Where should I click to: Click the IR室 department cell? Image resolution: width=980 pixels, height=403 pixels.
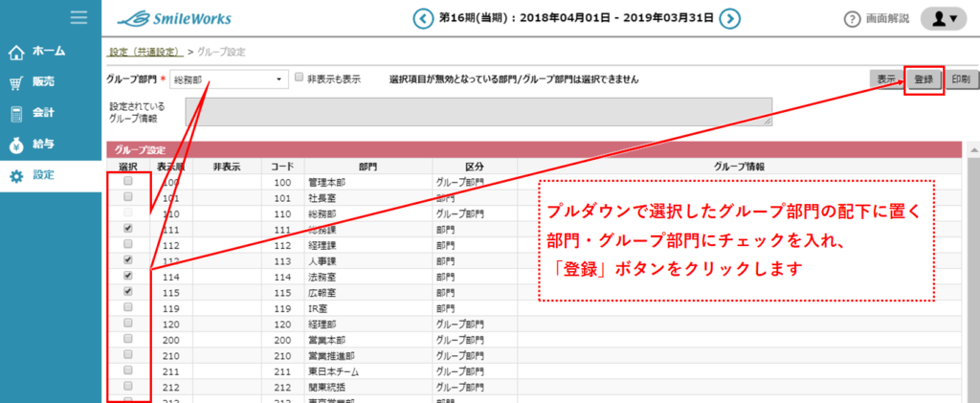(x=368, y=308)
